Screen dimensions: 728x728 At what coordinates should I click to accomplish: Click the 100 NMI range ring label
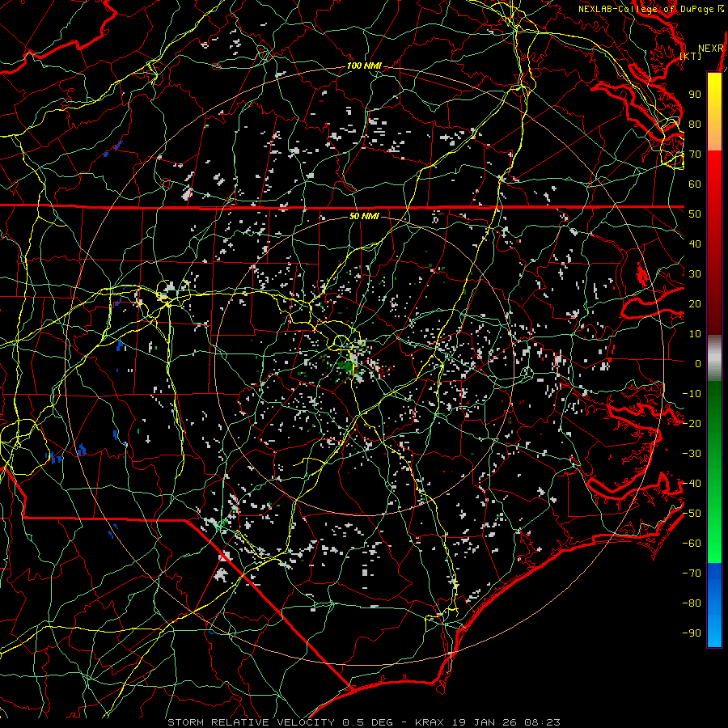tap(365, 66)
